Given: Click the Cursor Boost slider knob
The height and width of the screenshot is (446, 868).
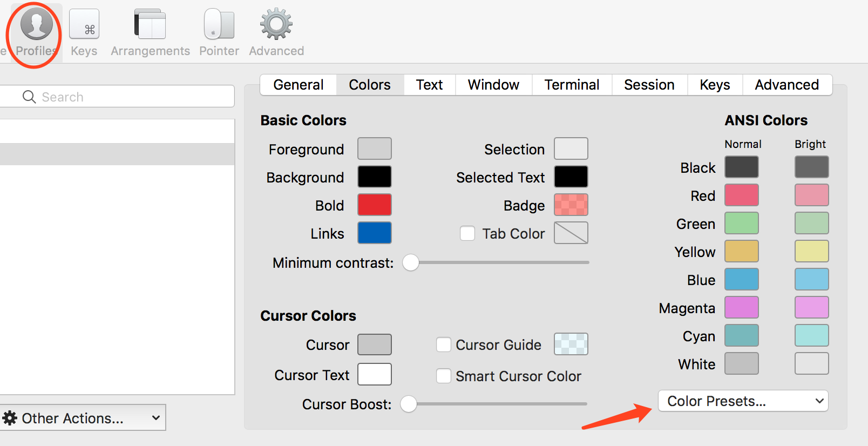Looking at the screenshot, I should coord(409,404).
